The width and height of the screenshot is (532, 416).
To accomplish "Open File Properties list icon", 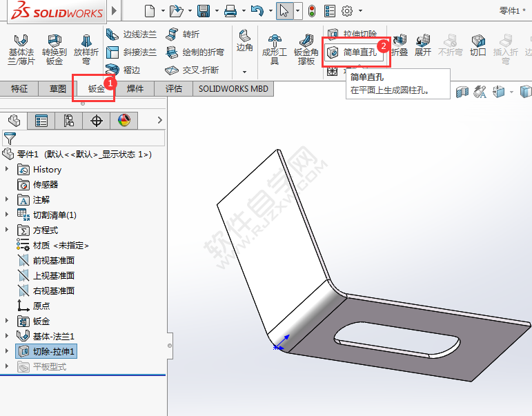I will [330, 11].
